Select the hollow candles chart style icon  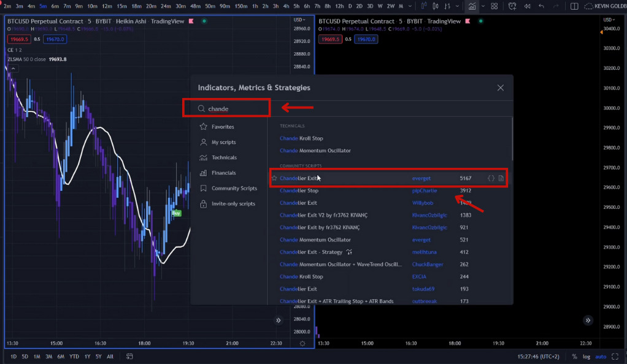click(424, 6)
